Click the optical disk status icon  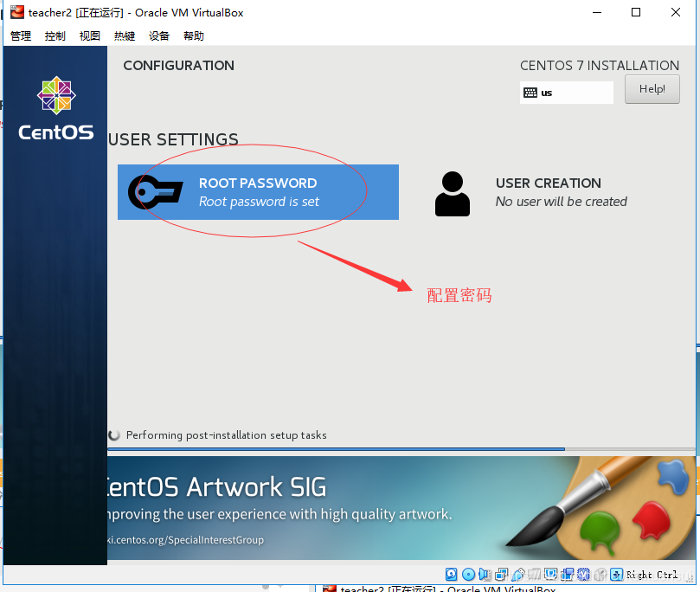pyautogui.click(x=468, y=574)
